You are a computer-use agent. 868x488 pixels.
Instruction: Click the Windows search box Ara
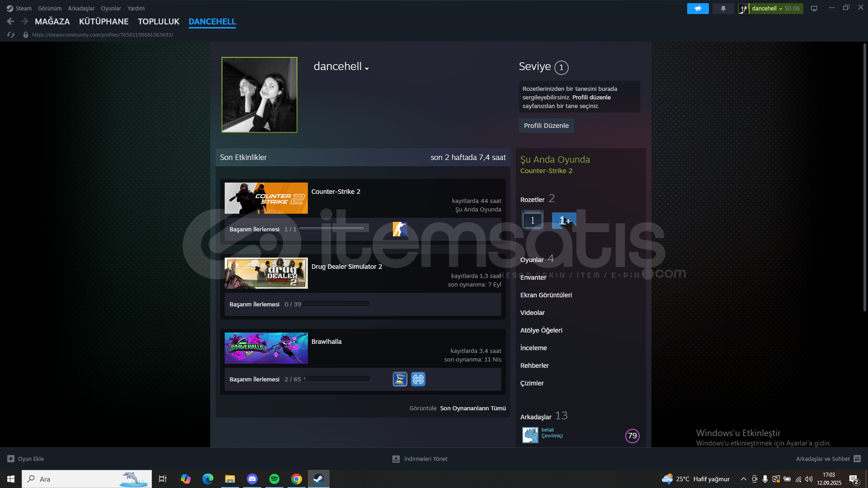(87, 479)
